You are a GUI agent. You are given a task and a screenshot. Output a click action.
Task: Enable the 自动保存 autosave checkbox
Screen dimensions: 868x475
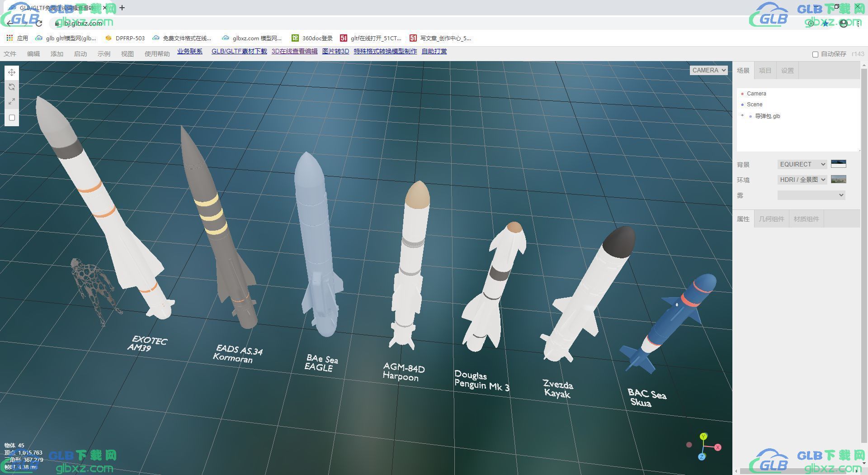pos(815,54)
